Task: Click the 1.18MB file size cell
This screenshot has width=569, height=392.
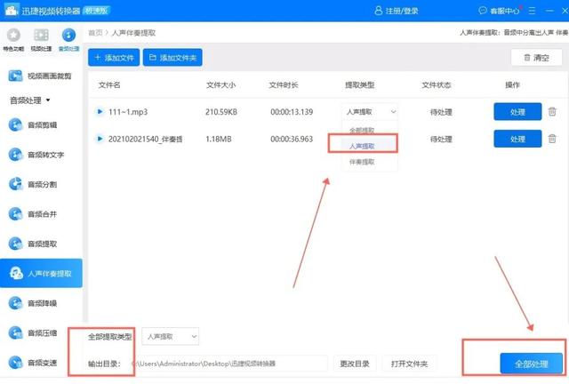Action: [x=219, y=139]
